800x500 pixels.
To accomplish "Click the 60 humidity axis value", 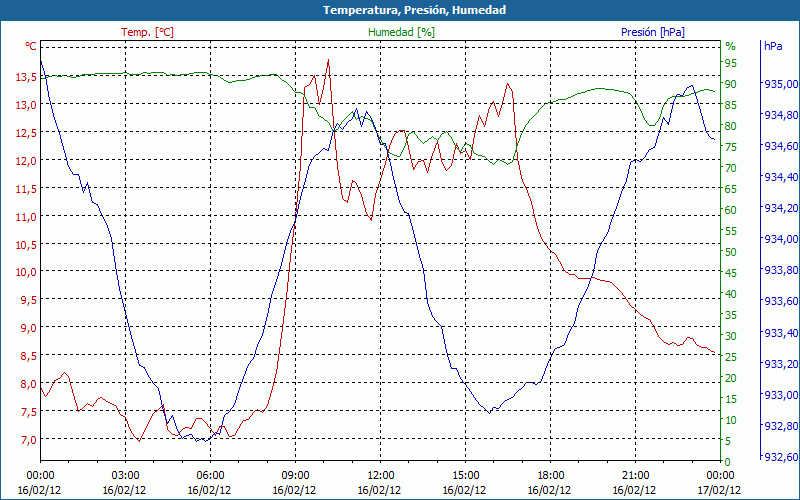I will (x=731, y=210).
